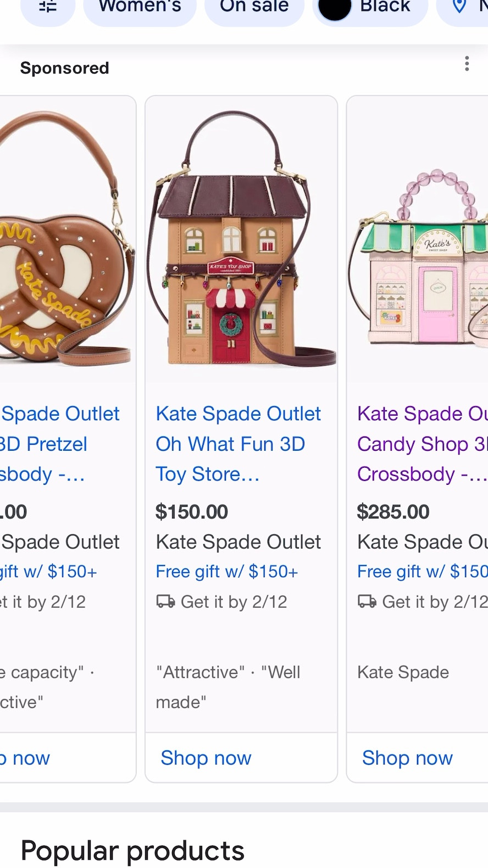Toggle the On sale filter chip
The image size is (488, 868).
coord(253,8)
